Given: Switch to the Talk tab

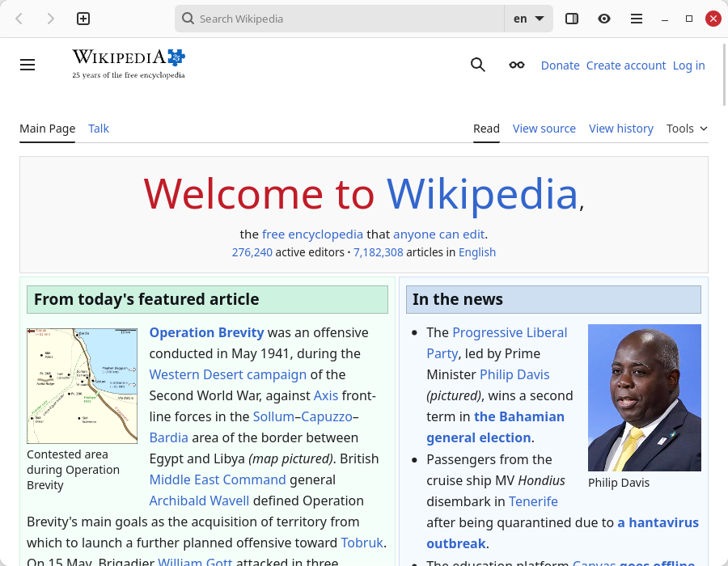Looking at the screenshot, I should (x=99, y=129).
